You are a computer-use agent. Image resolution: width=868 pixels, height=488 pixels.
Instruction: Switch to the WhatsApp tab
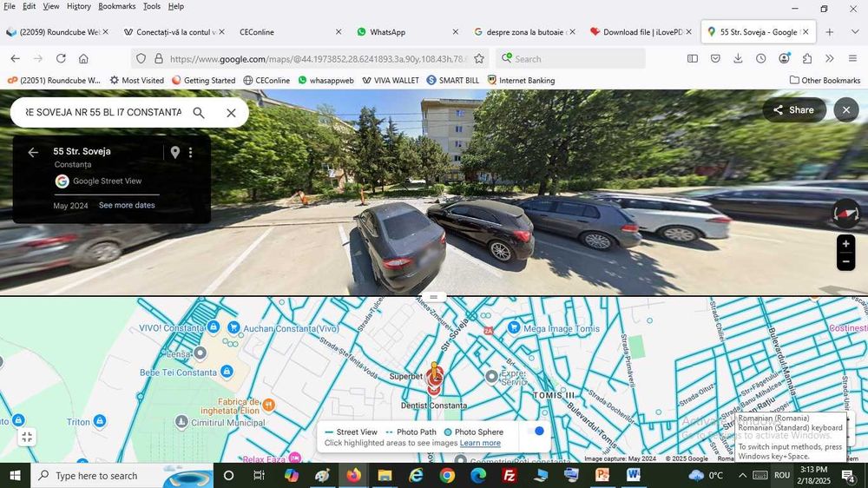click(407, 32)
